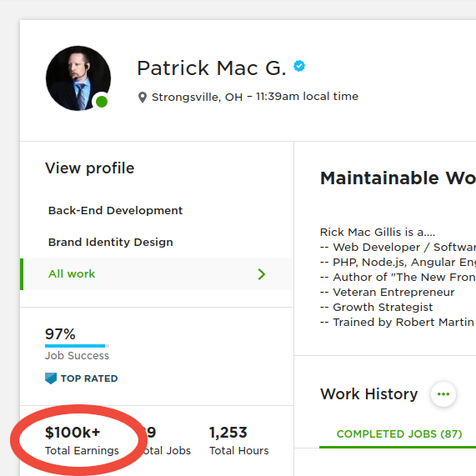Click the View profile heading
Viewport: 476px width, 476px height.
pyautogui.click(x=89, y=168)
